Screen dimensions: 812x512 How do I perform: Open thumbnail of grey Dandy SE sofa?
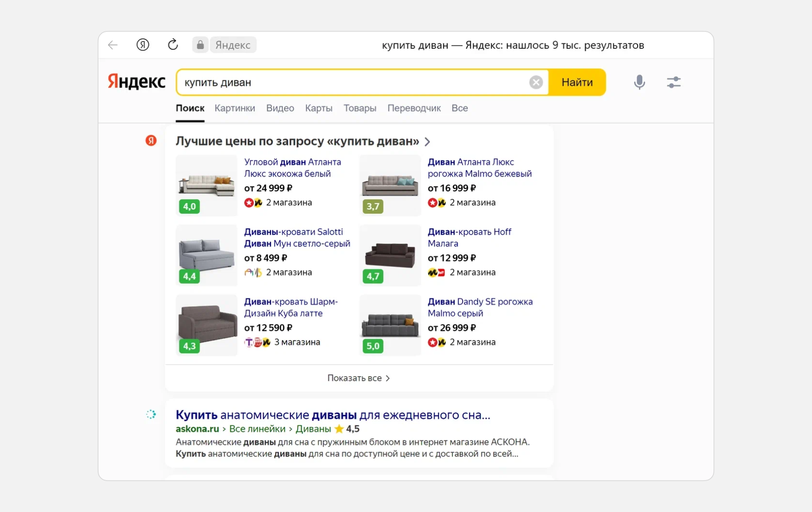pyautogui.click(x=390, y=325)
